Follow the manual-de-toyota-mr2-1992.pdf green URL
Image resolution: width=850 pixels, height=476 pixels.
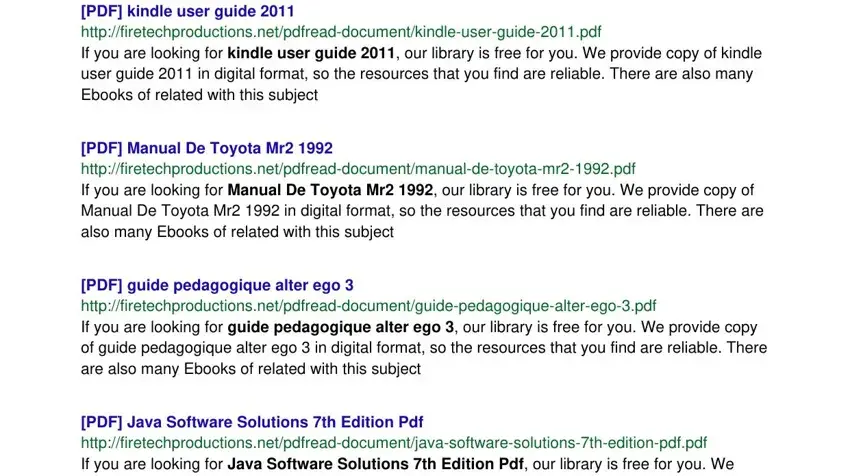tap(358, 169)
